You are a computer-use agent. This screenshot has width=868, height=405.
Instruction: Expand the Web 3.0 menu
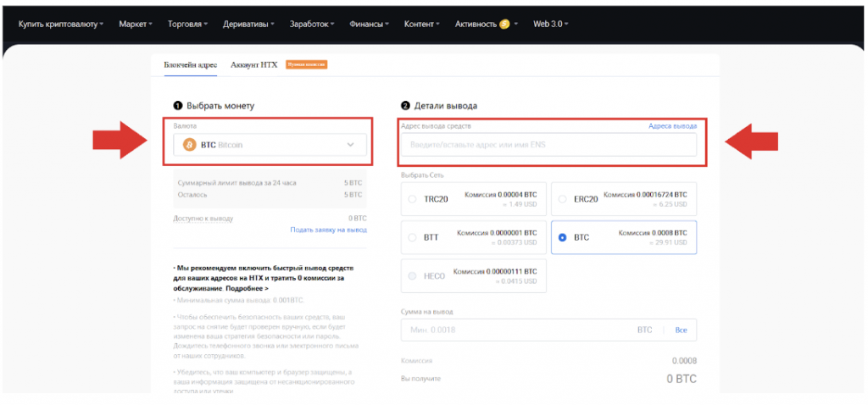coord(551,24)
